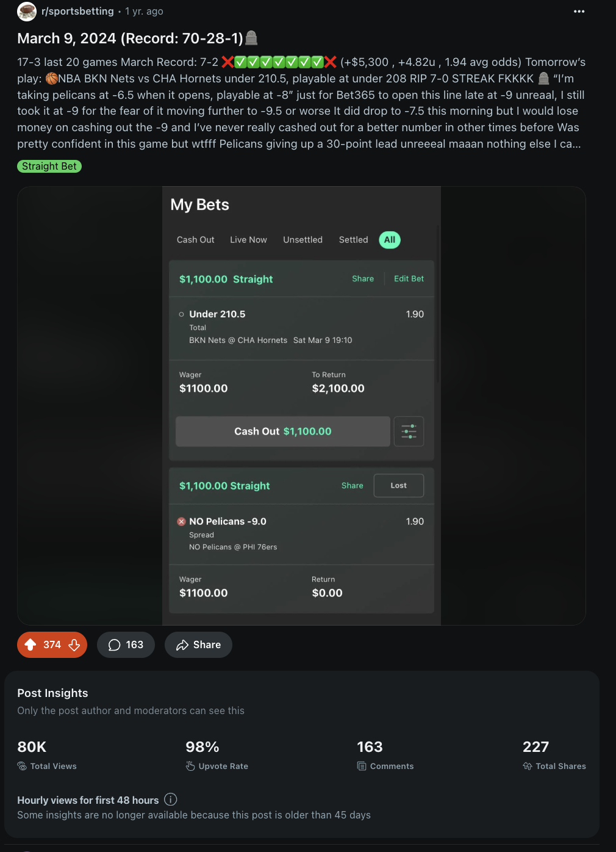Click the share arrow icon on the post
Screen dimensions: 616x852
coord(182,645)
